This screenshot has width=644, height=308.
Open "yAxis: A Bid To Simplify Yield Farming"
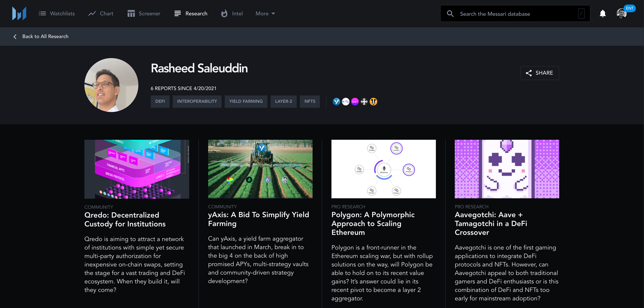tap(259, 219)
